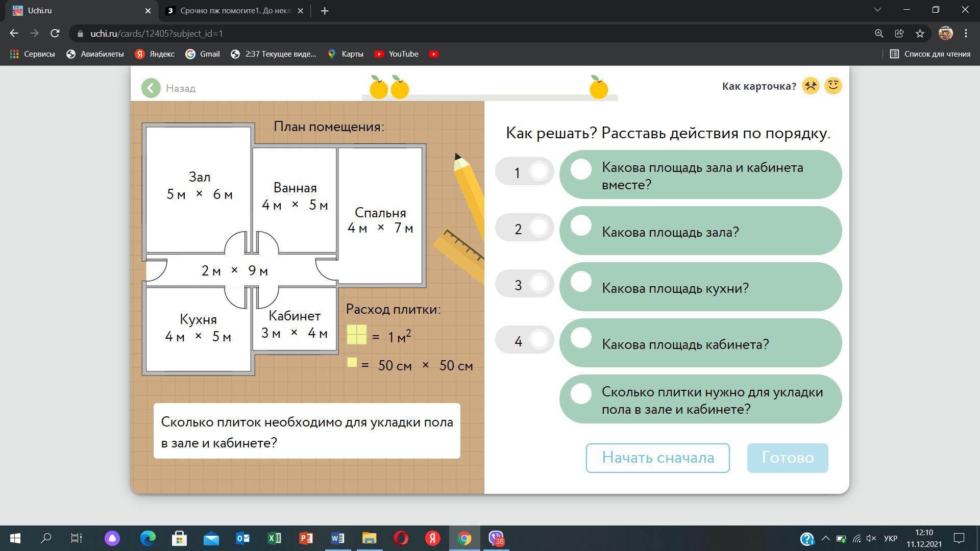Screen dimensions: 980x551
Task: Click the green Назад back arrow icon
Action: pyautogui.click(x=151, y=88)
